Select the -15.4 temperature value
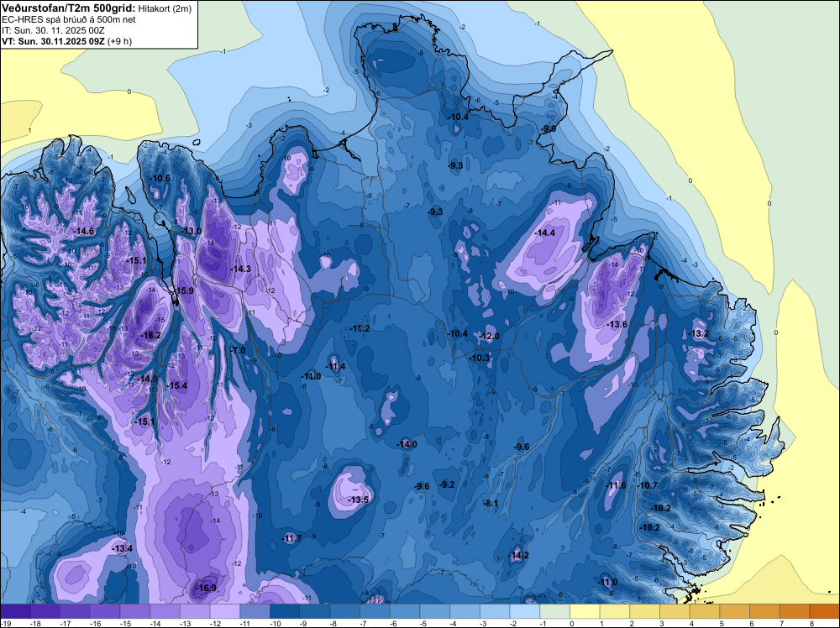This screenshot has height=628, width=840. coord(176,385)
